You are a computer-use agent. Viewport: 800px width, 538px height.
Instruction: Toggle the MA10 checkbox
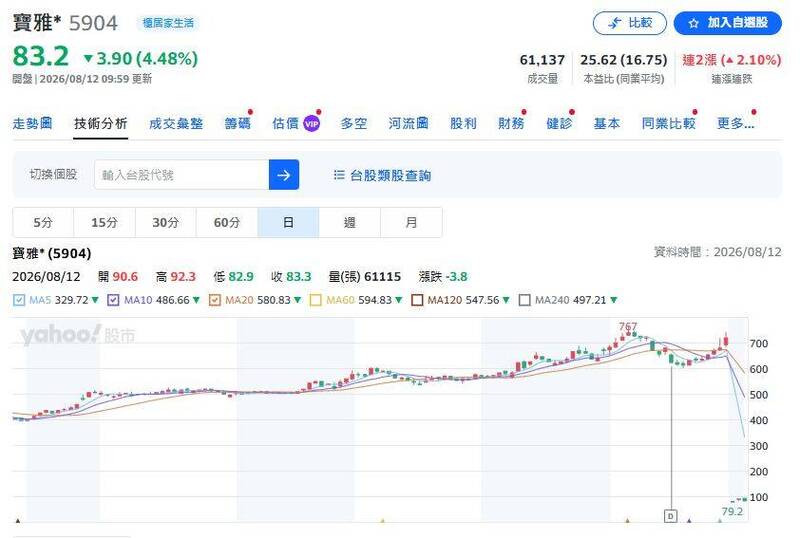tap(113, 300)
